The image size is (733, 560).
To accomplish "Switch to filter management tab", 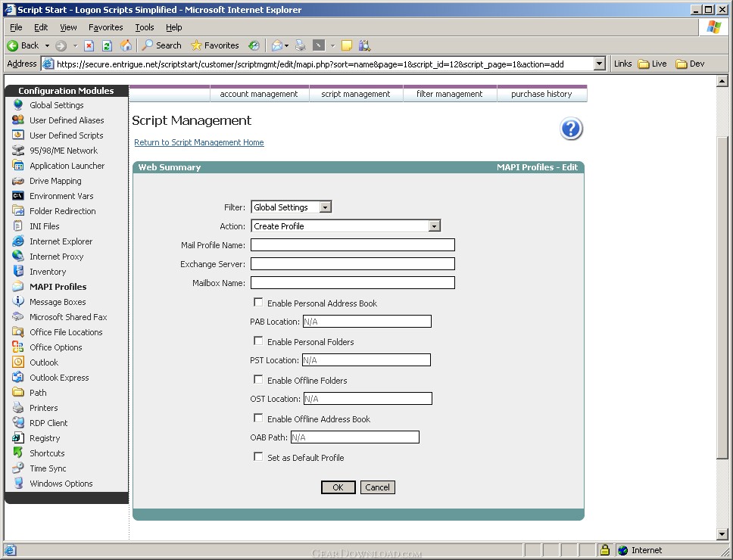I will tap(450, 94).
